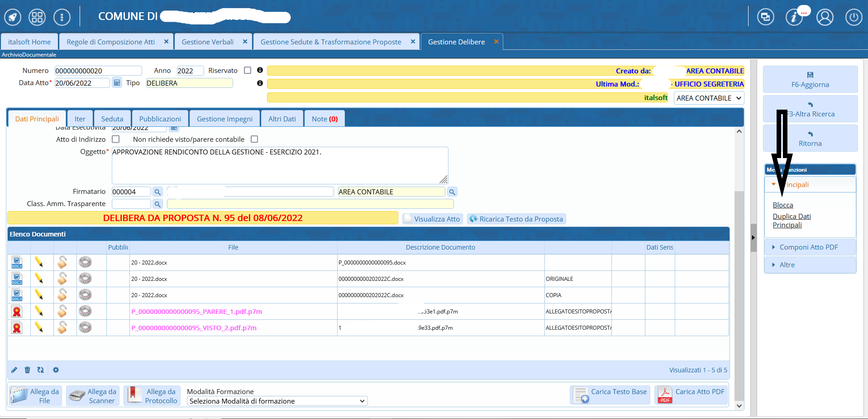Enable the Atto di Indirizzo checkbox

(x=116, y=140)
